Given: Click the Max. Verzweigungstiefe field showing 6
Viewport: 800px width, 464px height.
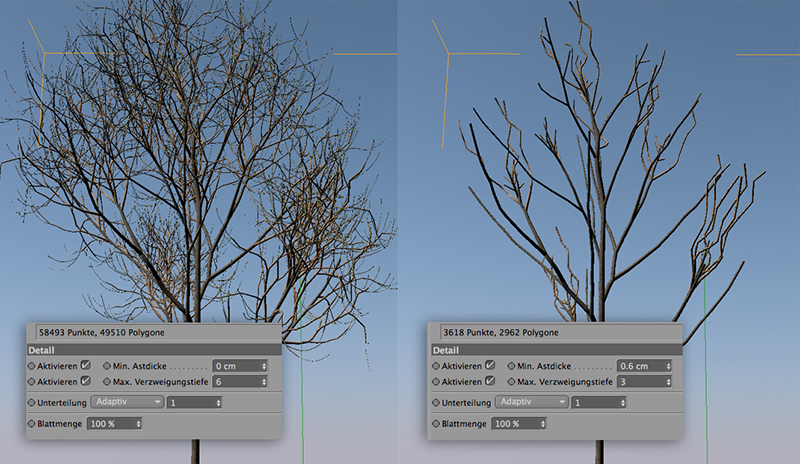Looking at the screenshot, I should click(240, 382).
